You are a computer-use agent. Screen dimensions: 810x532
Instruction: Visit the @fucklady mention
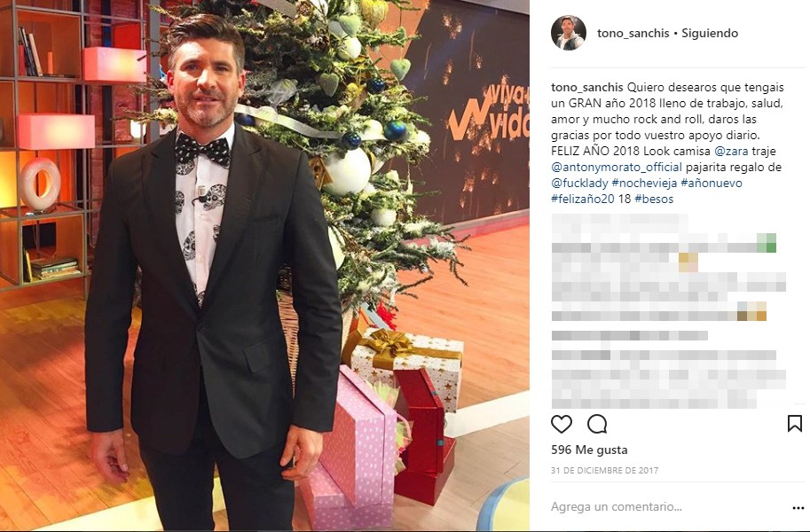click(579, 183)
